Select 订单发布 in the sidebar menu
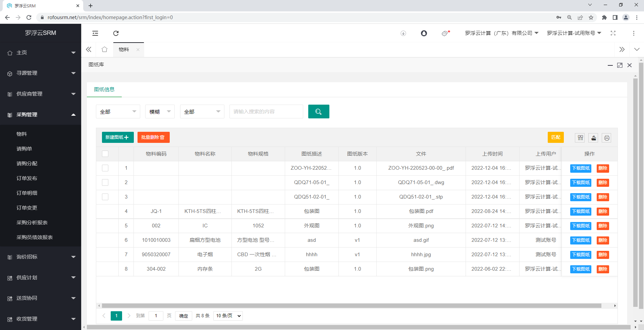The width and height of the screenshot is (644, 330). pos(27,178)
